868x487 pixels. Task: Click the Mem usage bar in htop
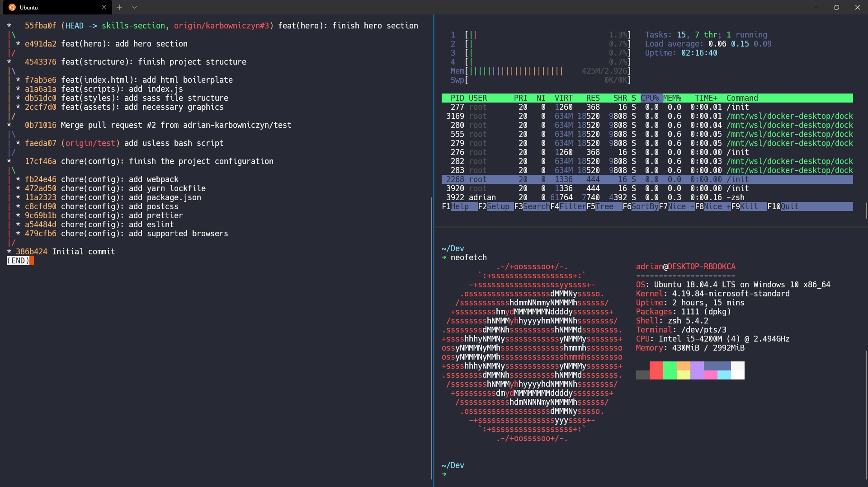pyautogui.click(x=541, y=71)
